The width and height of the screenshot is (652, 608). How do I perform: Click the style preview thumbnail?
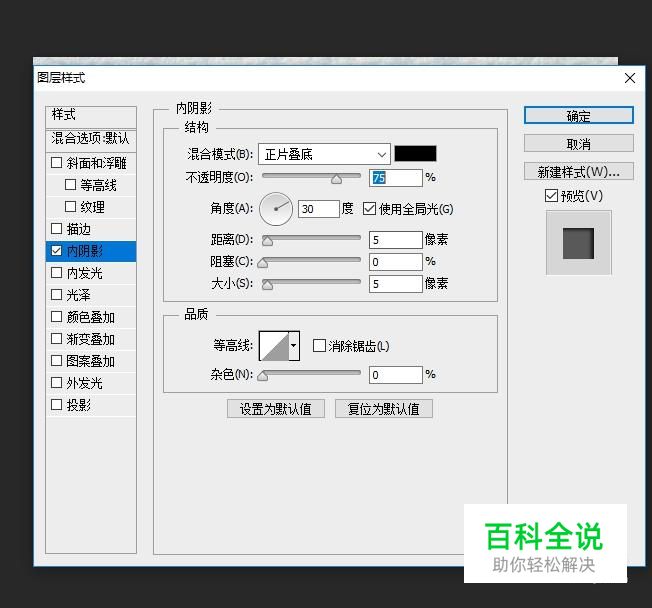click(578, 243)
